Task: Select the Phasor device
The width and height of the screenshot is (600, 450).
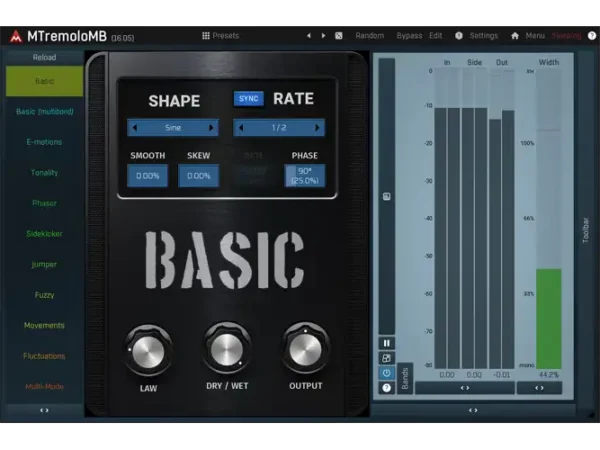Action: click(x=44, y=203)
